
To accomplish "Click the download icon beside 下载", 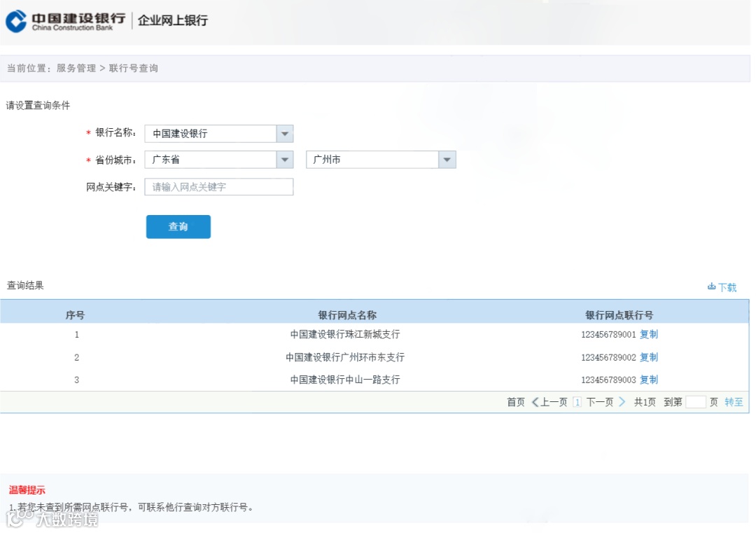I will [x=711, y=286].
